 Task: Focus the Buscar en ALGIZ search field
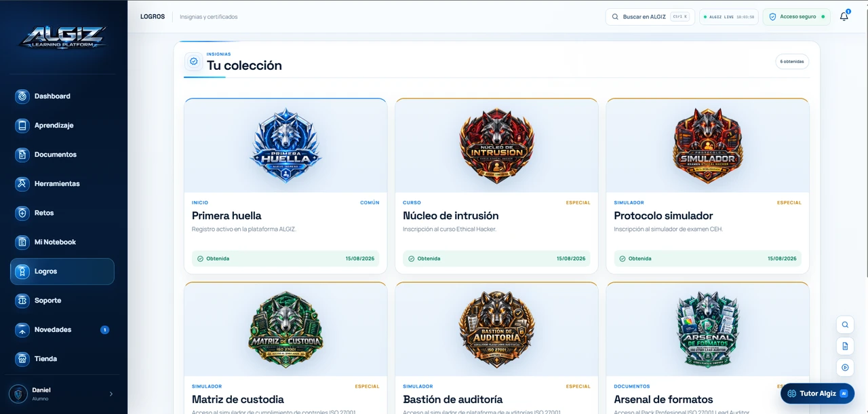650,17
